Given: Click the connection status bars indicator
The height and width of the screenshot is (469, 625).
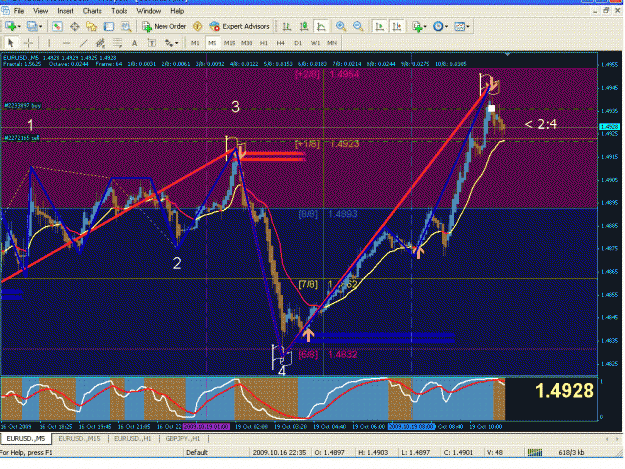Looking at the screenshot, I should (535, 452).
